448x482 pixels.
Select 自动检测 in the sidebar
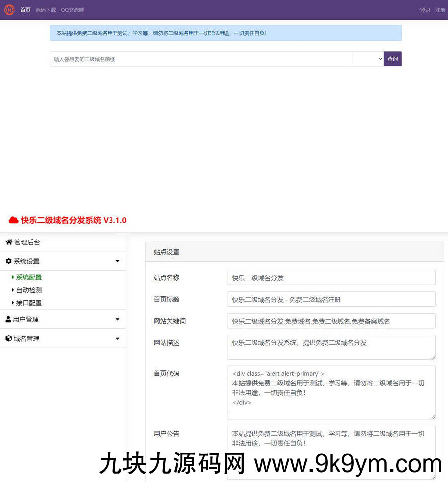[x=29, y=290]
